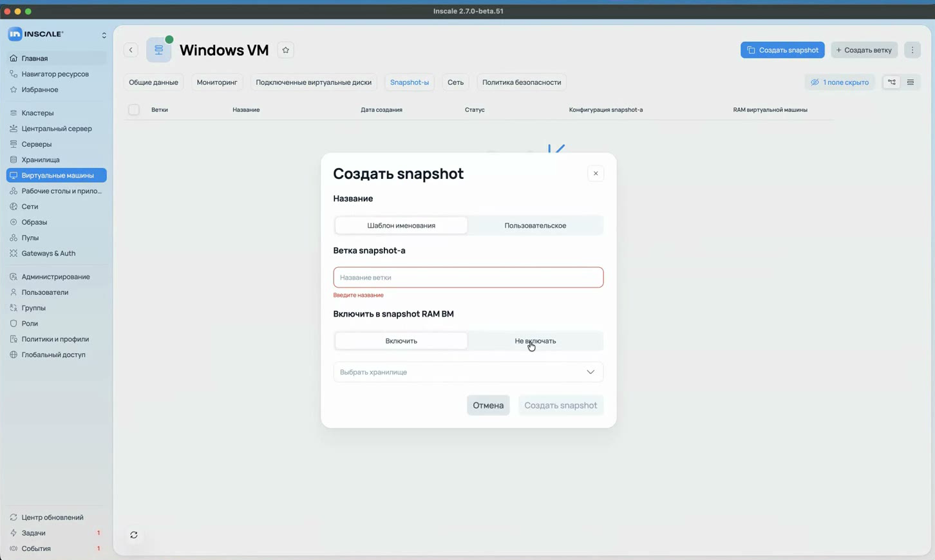The image size is (935, 560).
Task: Click the back arrow beside Windows VM
Action: pyautogui.click(x=131, y=50)
